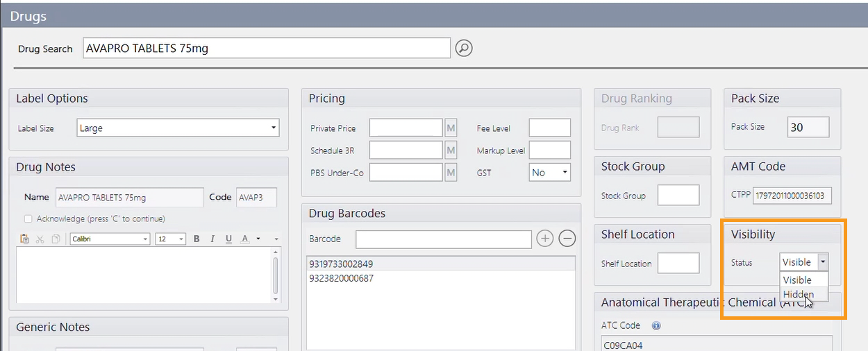
Task: Select Hidden from the Status list
Action: (x=798, y=294)
